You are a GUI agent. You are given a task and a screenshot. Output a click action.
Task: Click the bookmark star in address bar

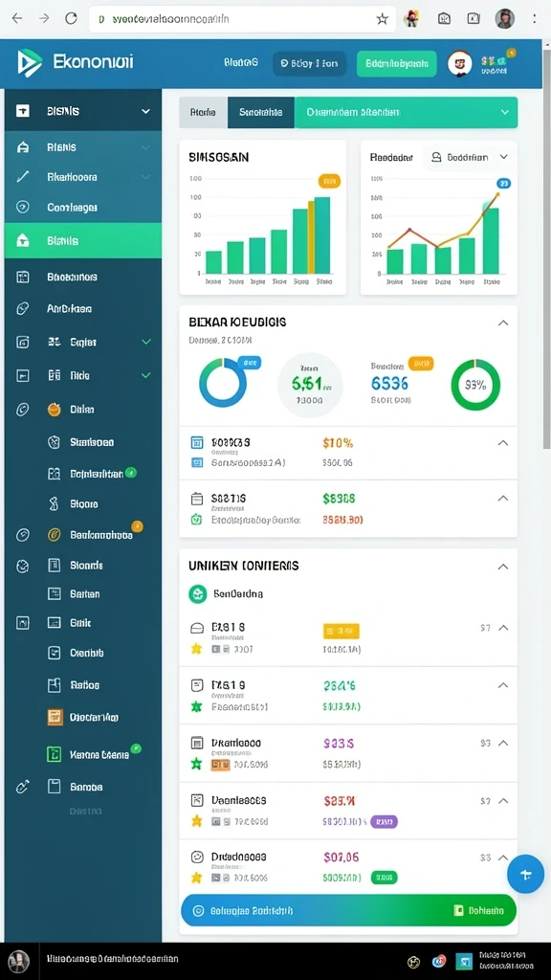point(382,19)
